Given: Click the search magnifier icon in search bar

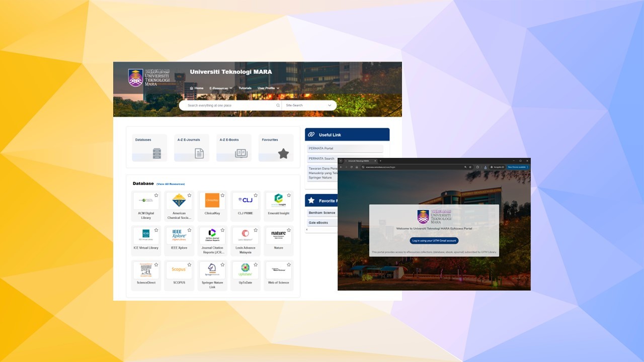Looking at the screenshot, I should (x=278, y=106).
